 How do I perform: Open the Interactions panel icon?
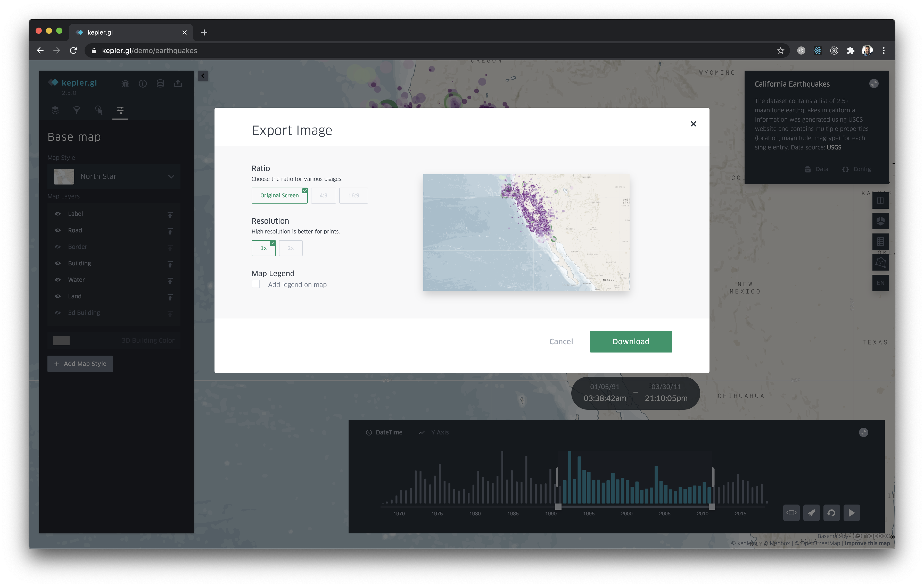click(x=99, y=111)
